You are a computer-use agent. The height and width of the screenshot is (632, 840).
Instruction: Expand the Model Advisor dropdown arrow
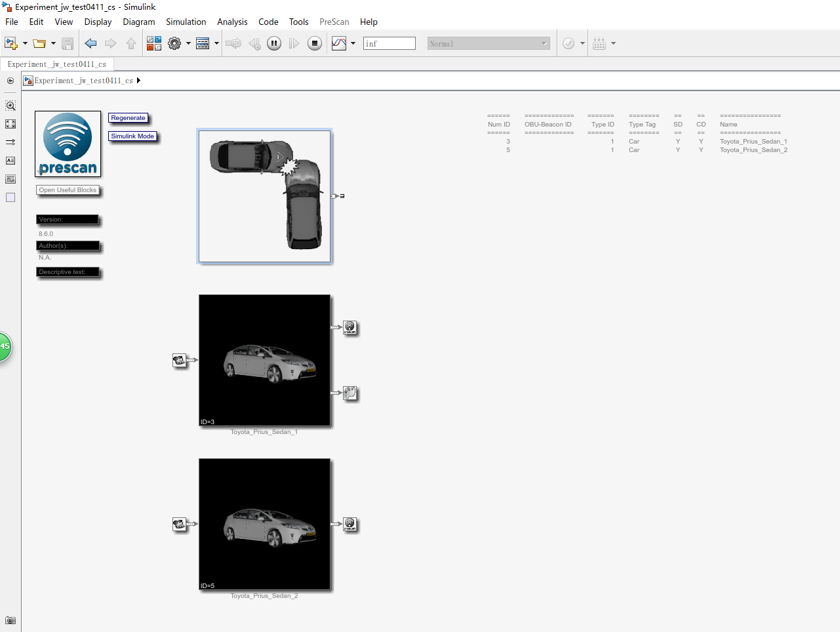(x=582, y=44)
